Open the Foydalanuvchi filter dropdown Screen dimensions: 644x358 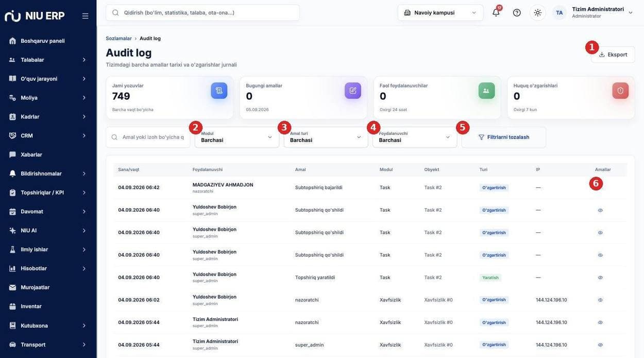[415, 137]
